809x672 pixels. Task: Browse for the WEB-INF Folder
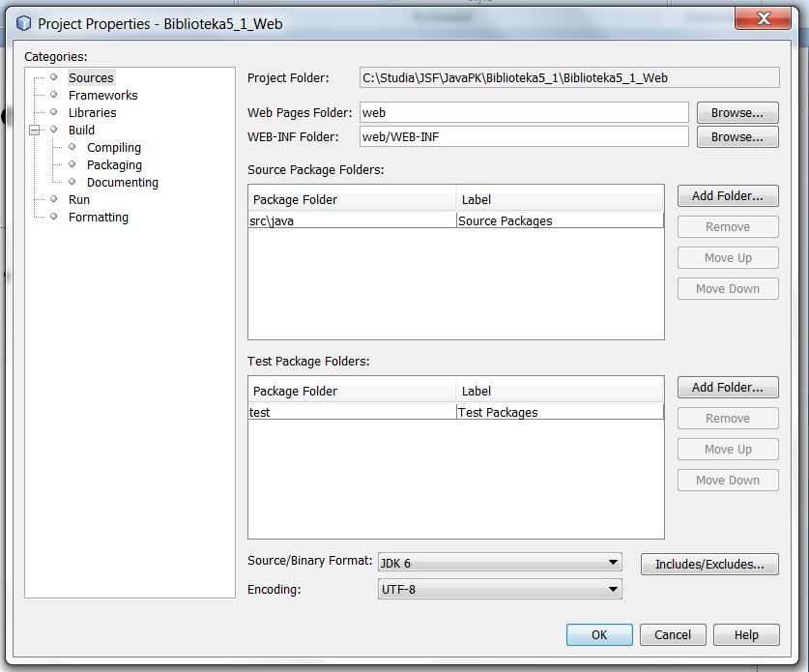coord(737,136)
